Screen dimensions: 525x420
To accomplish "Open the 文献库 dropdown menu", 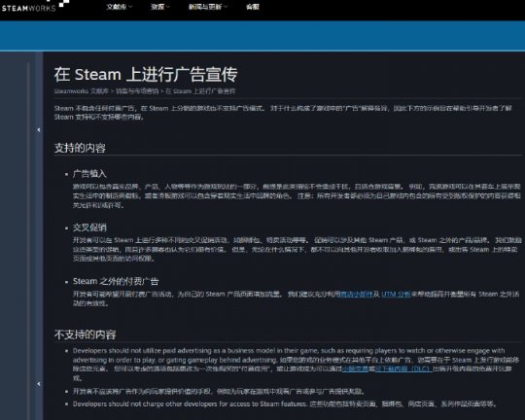I will pos(120,7).
